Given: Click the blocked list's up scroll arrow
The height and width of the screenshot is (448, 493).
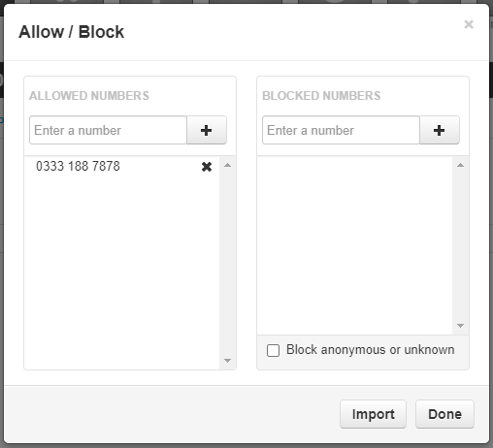Looking at the screenshot, I should click(x=460, y=165).
